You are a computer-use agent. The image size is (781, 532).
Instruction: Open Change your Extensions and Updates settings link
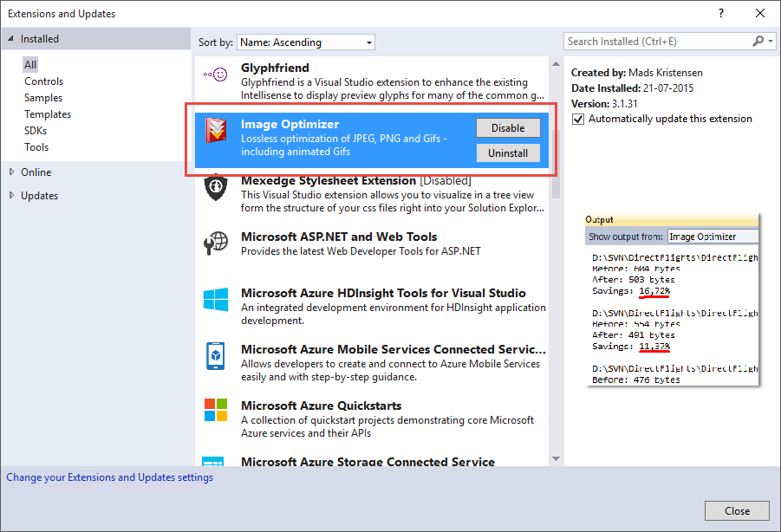tap(109, 477)
